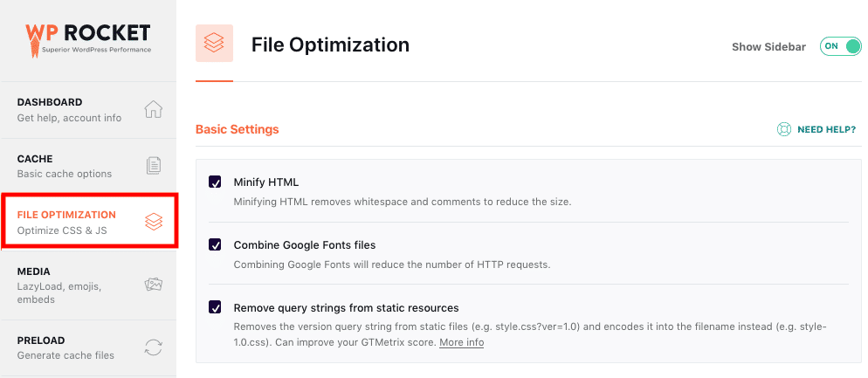Image resolution: width=868 pixels, height=378 pixels.
Task: Toggle Combine Google Fonts files checkbox
Action: [215, 244]
